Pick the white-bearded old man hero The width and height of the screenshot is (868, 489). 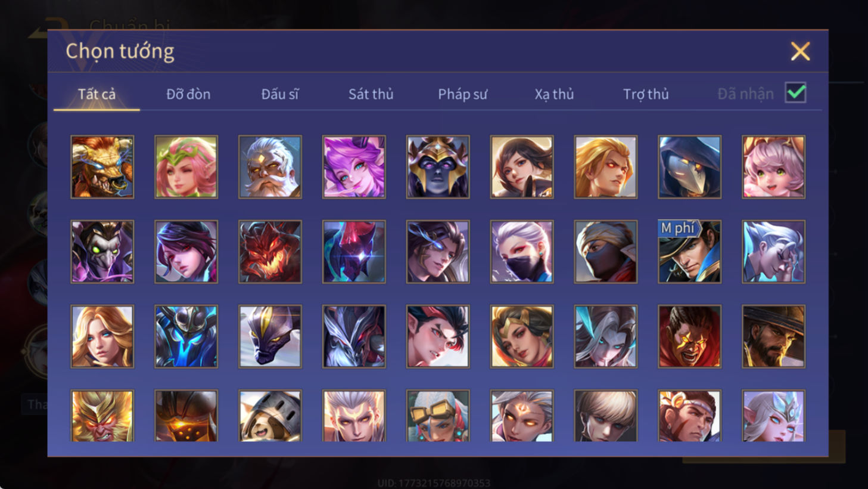pos(270,167)
